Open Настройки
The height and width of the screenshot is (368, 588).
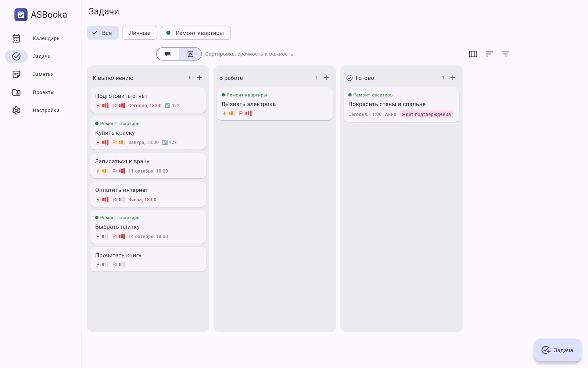[x=41, y=110]
